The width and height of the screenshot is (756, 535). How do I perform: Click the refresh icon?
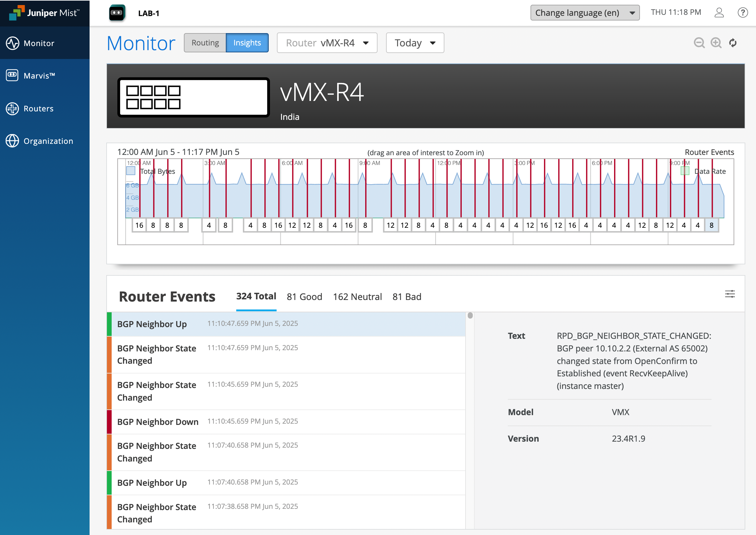(733, 43)
